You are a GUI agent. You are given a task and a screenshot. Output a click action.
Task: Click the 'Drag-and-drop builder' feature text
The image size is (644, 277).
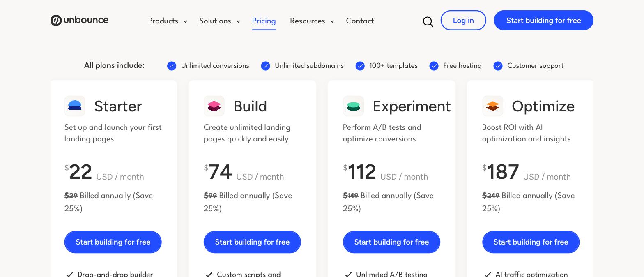[115, 274]
